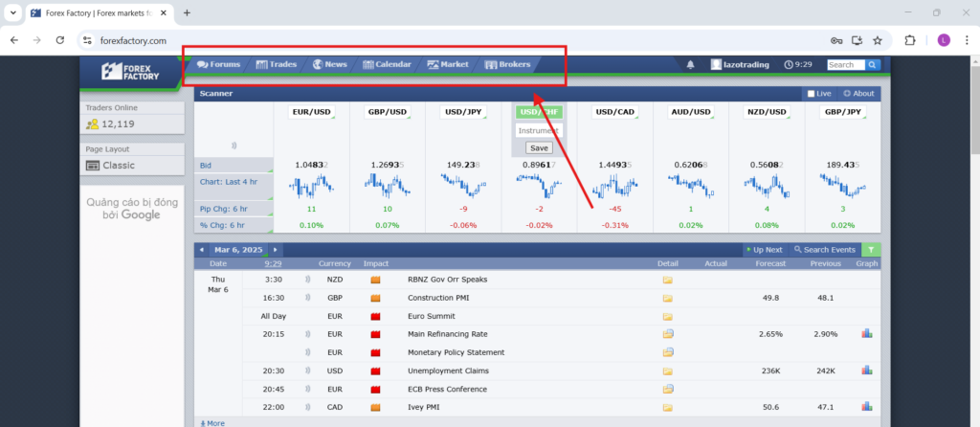Open the Scanner About link
980x427 pixels.
click(x=858, y=94)
